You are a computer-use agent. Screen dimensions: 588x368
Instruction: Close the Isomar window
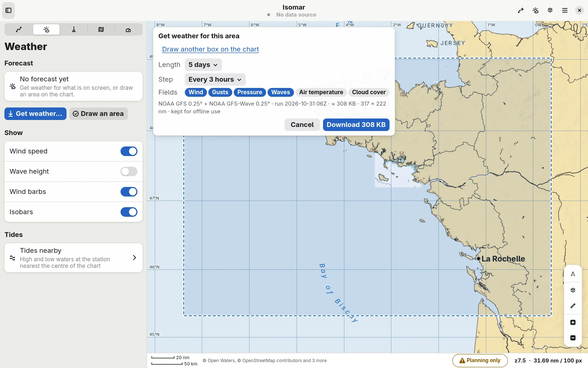(580, 10)
